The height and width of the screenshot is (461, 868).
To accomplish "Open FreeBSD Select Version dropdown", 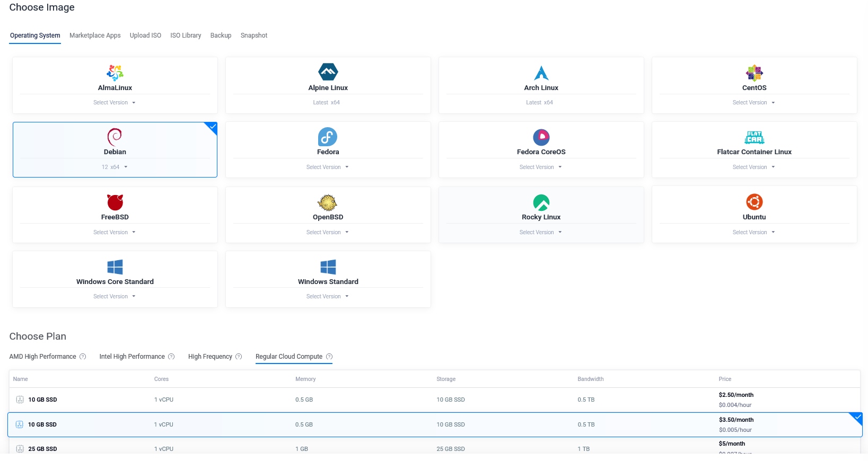I will [115, 232].
